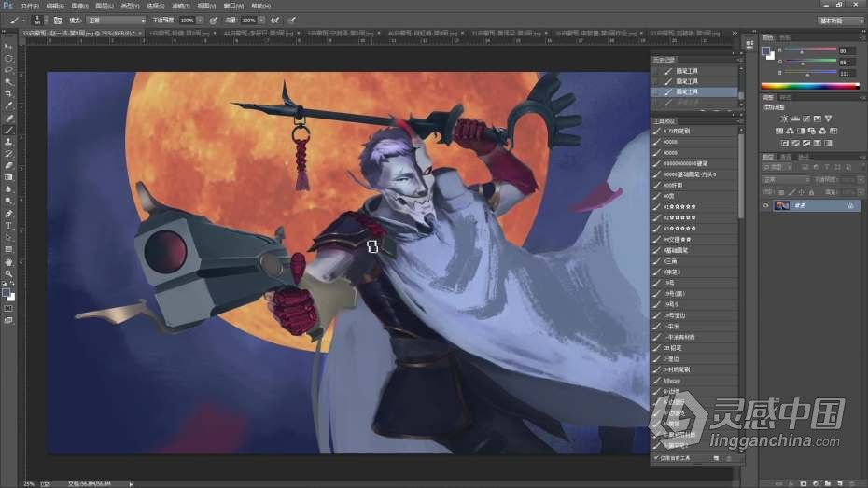868x488 pixels.
Task: Switch to the 通道 tab
Action: (x=786, y=157)
